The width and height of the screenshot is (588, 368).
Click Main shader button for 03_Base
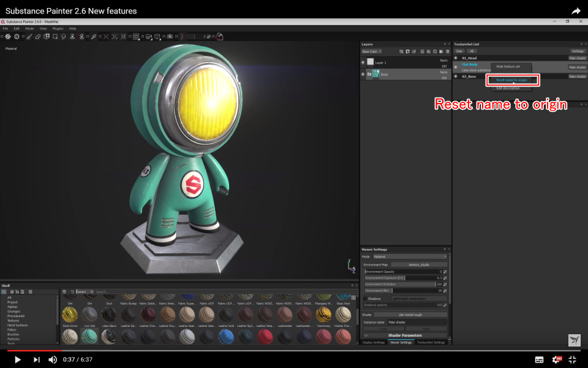(x=577, y=76)
